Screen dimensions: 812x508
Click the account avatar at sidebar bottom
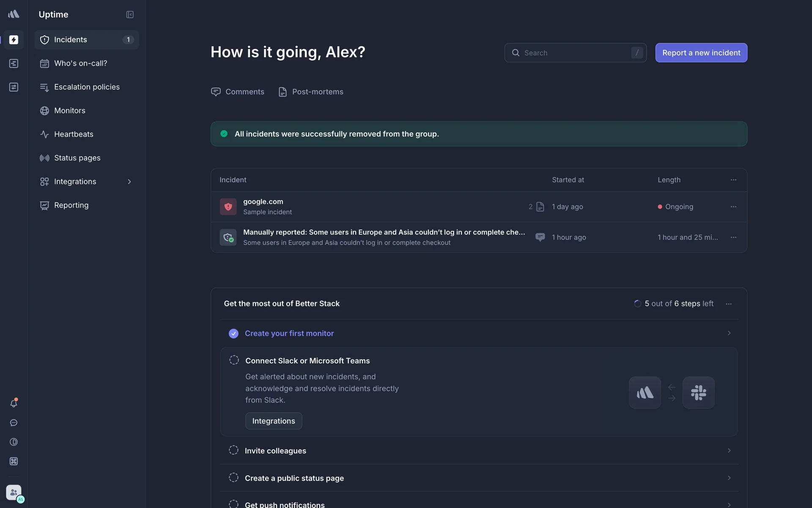pos(14,493)
